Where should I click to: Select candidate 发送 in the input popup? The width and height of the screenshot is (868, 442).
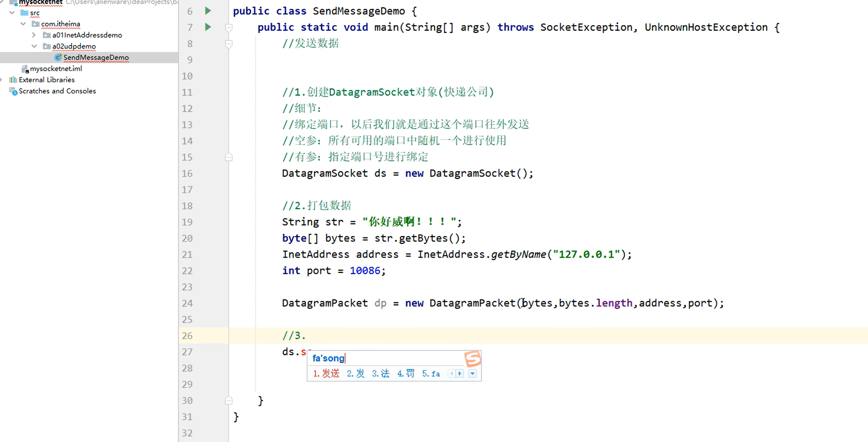pyautogui.click(x=331, y=373)
